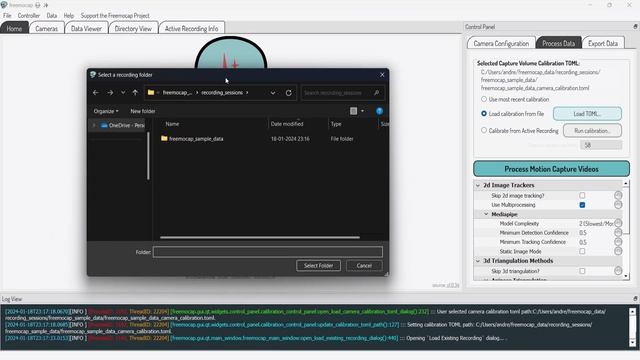Open the Camera Configuration tab
The width and height of the screenshot is (640, 360).
(x=501, y=43)
